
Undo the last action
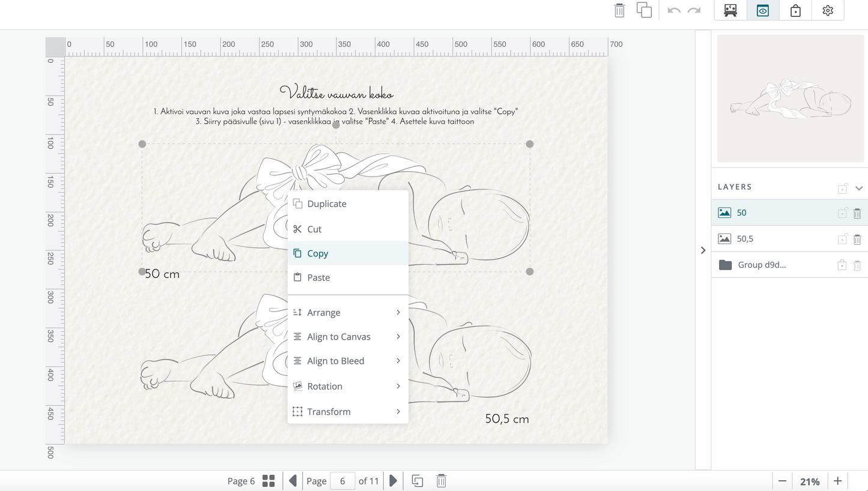674,11
